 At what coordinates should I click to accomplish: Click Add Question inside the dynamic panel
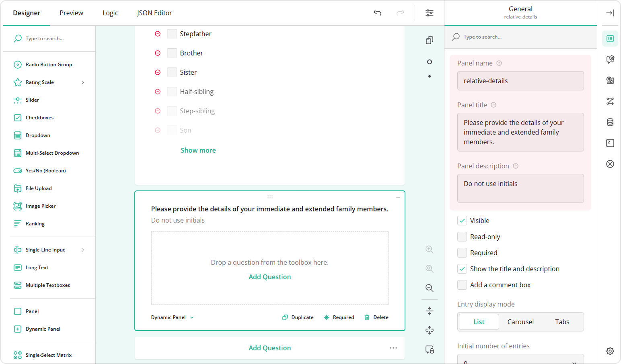[269, 277]
